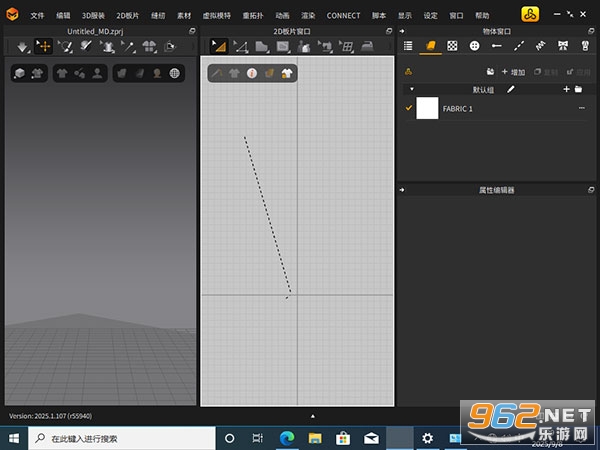The width and height of the screenshot is (600, 450).
Task: Toggle the brown avatar head icon in 3D view
Action: [157, 73]
